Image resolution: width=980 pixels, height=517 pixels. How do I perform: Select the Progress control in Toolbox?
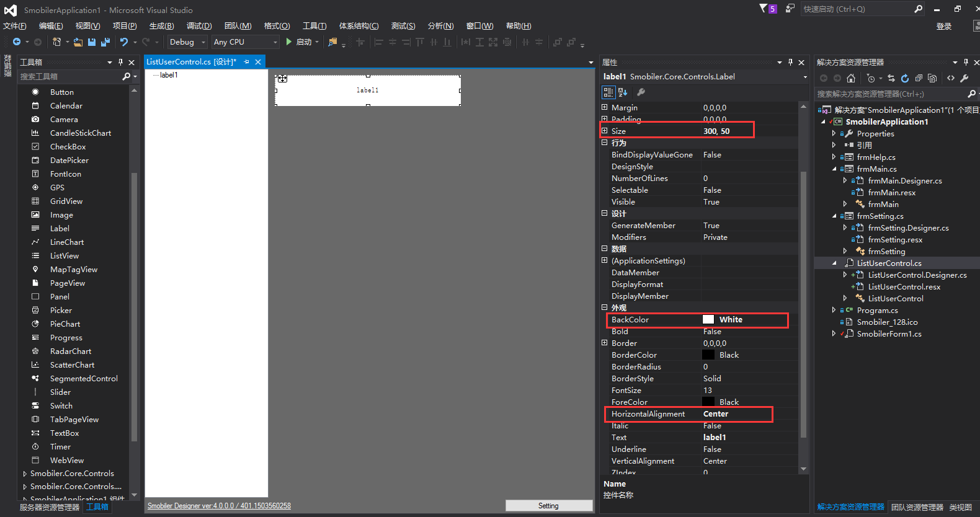[x=66, y=338]
